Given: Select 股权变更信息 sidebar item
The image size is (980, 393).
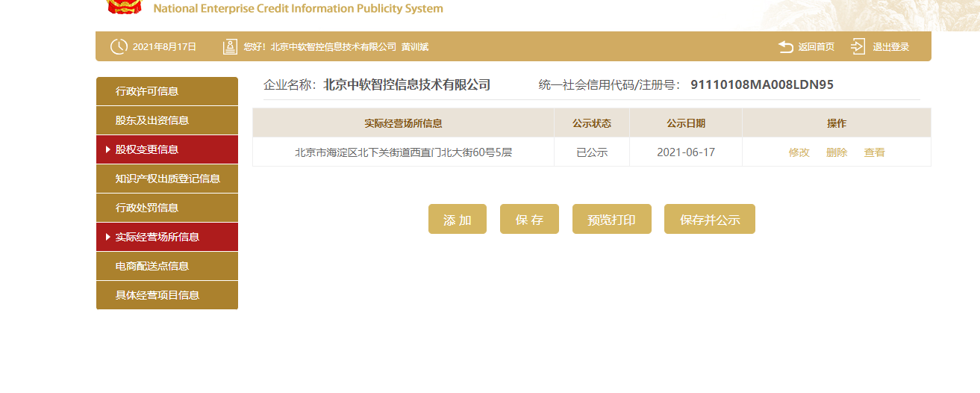Looking at the screenshot, I should [x=167, y=149].
